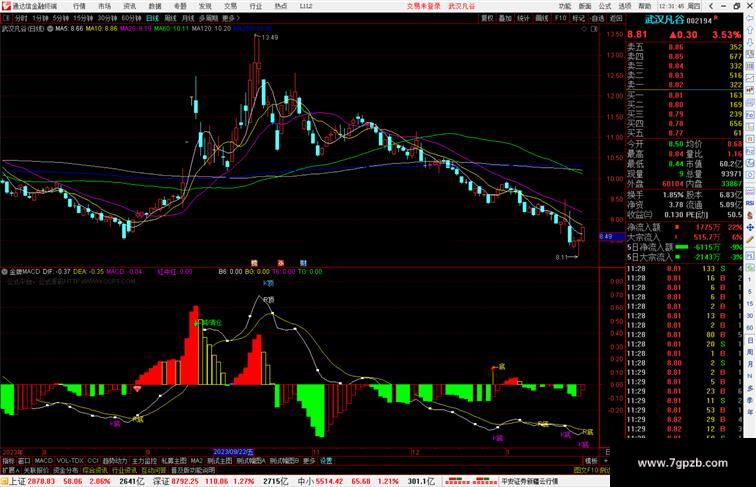The height and width of the screenshot is (487, 756).
Task: Click the 2023/09/22 date marker on timeline
Action: tap(233, 452)
